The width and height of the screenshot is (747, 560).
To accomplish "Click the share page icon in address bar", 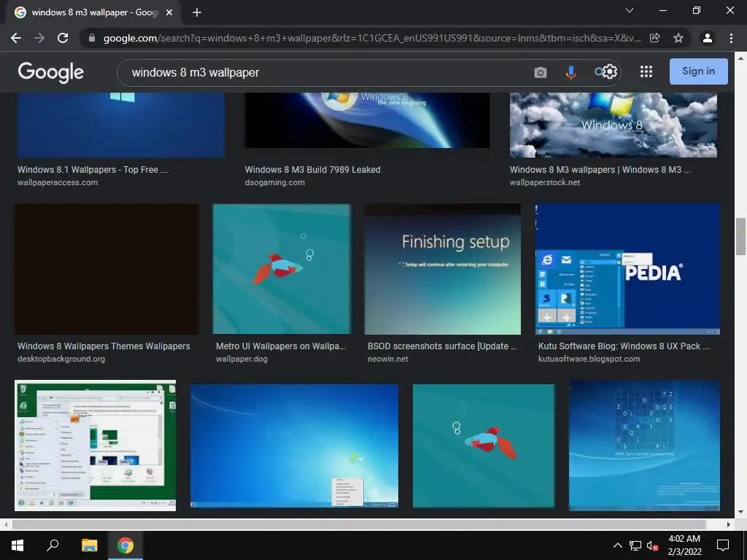I will [x=655, y=38].
